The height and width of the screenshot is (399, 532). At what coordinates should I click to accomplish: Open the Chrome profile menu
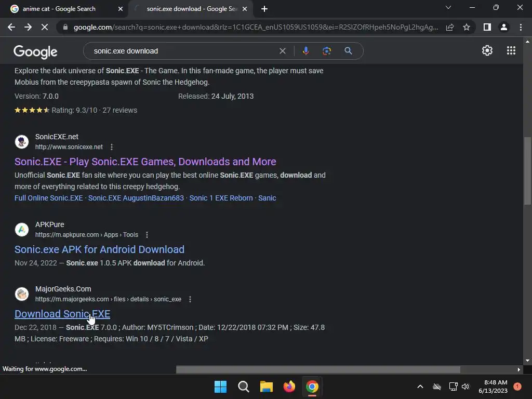[x=504, y=27]
